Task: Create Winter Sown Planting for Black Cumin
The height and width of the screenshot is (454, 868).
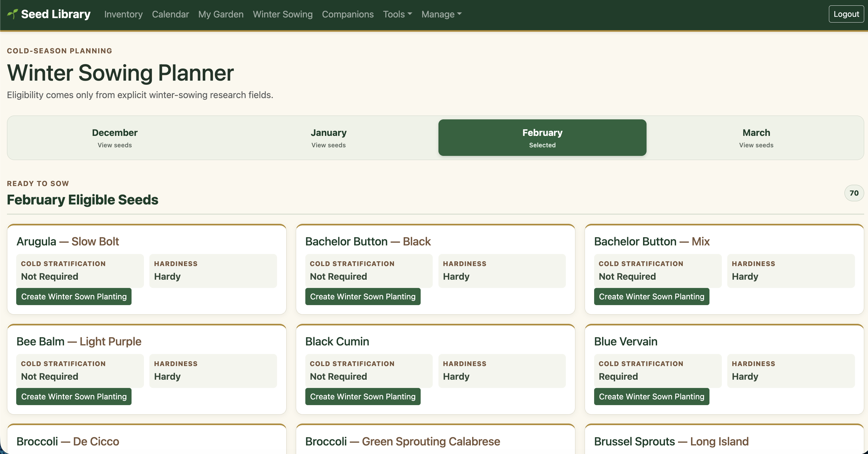Action: click(x=363, y=397)
